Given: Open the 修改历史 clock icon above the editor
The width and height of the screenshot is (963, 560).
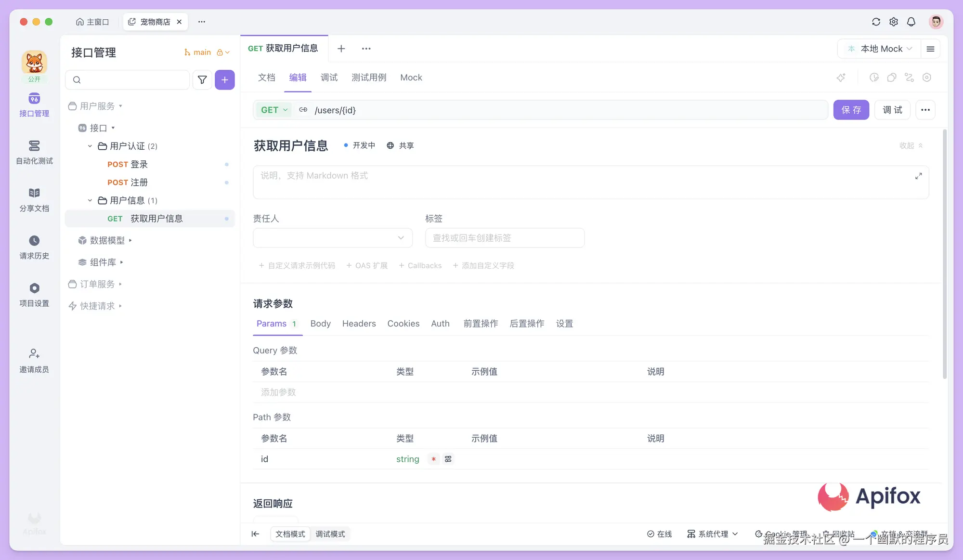Looking at the screenshot, I should 874,77.
